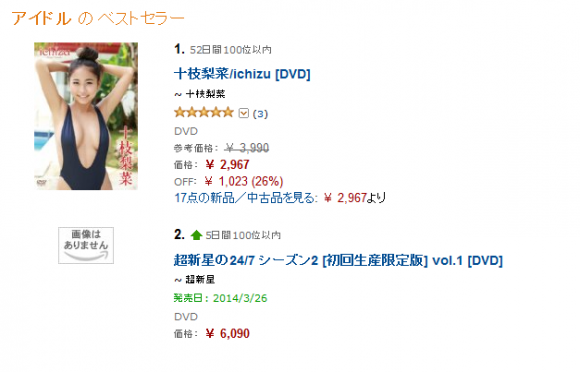
Task: Click the struck-through ￥3,990 reference price
Action: (247, 148)
